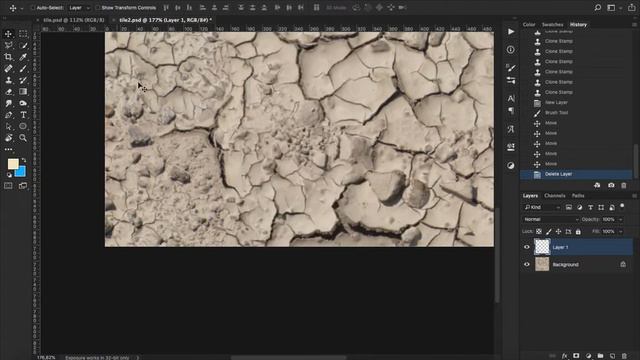Select the Lasso tool

[x=8, y=45]
